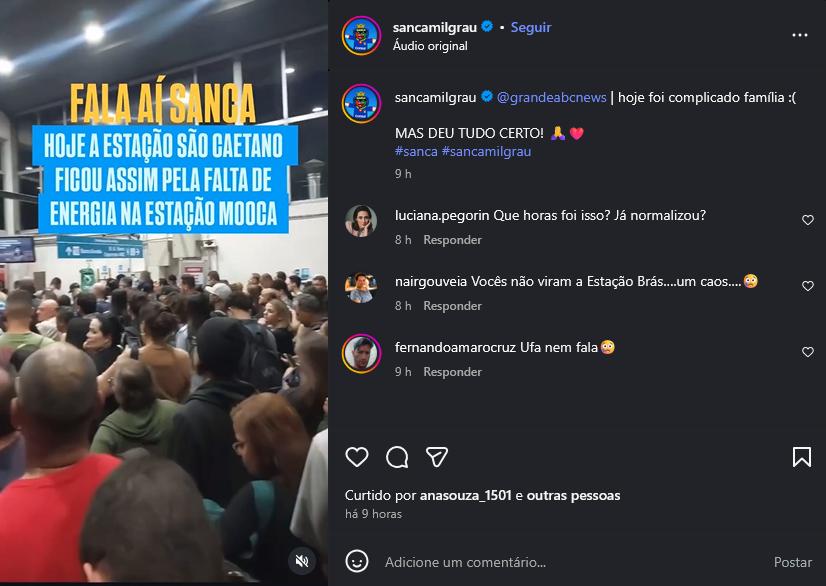The height and width of the screenshot is (586, 826).
Task: Like luciana.pegorin's comment
Action: click(x=808, y=220)
